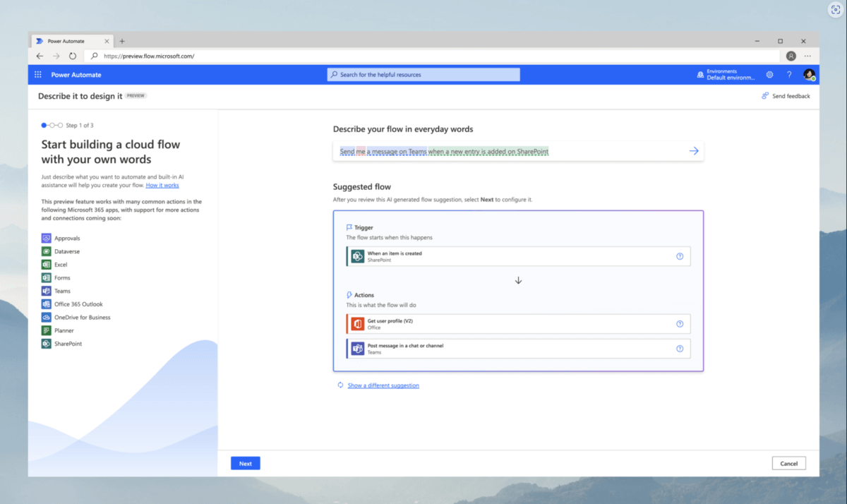Focus the Search for helpful resources box
The height and width of the screenshot is (504, 847).
click(x=423, y=75)
